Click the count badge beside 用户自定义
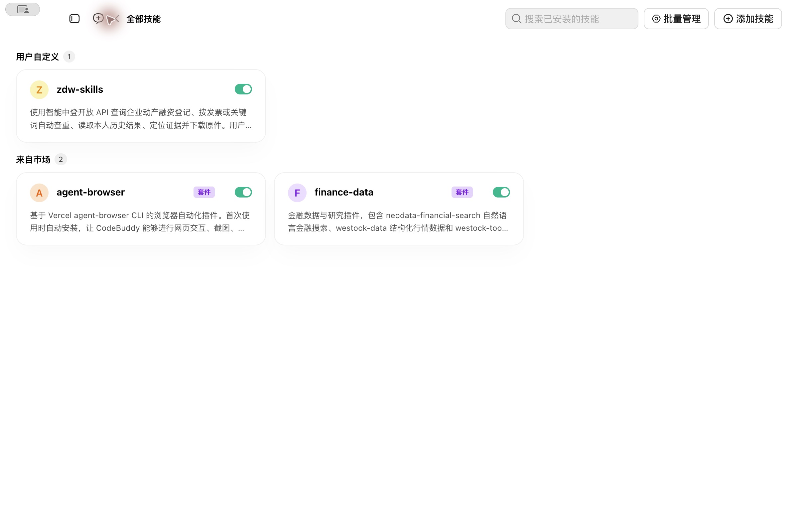This screenshot has height=532, width=798. click(69, 57)
